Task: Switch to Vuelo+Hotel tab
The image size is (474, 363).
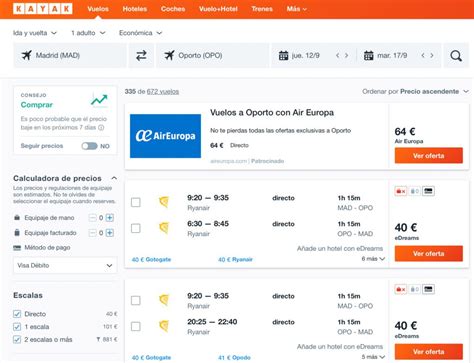Action: (x=218, y=9)
